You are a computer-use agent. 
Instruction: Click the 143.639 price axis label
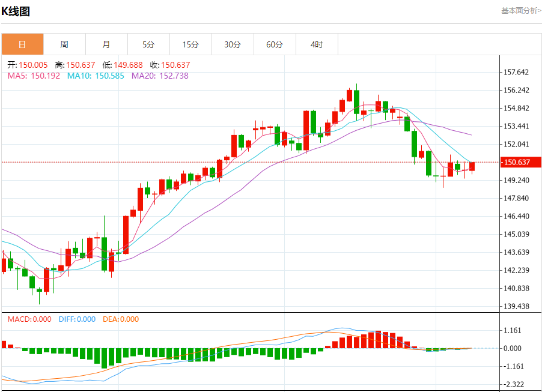(x=516, y=252)
